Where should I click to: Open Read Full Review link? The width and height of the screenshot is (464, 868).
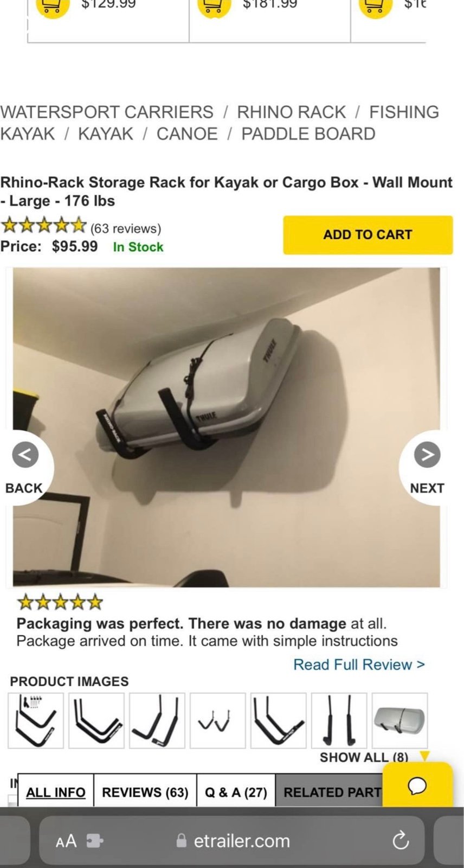(359, 665)
